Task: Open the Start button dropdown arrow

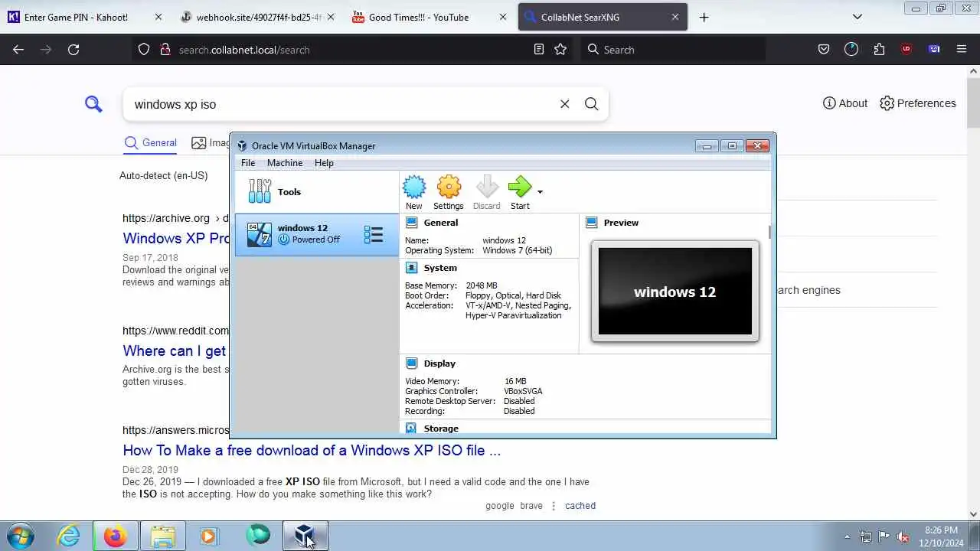Action: coord(540,192)
